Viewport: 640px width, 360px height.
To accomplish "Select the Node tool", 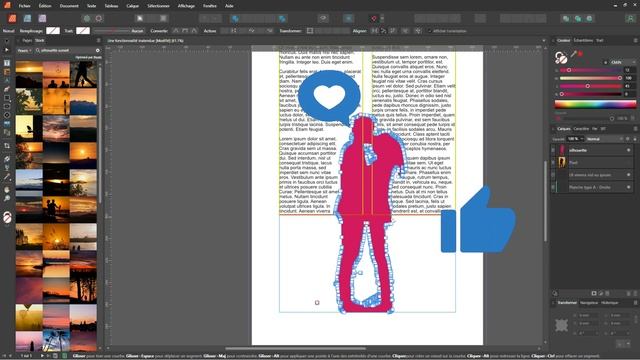I will pyautogui.click(x=7, y=50).
